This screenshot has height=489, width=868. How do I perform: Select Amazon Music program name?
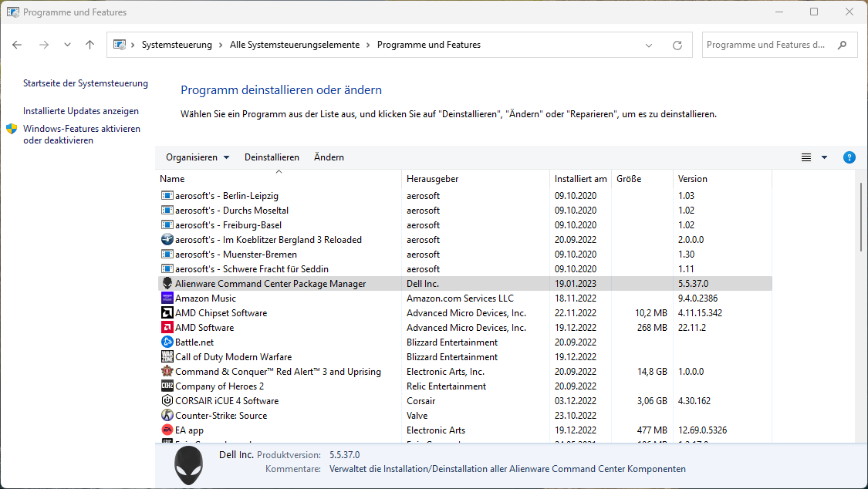click(205, 298)
